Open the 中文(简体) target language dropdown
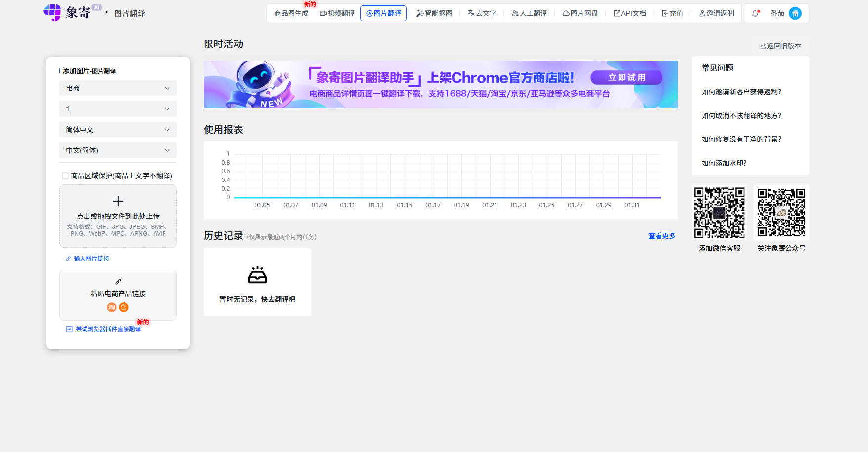Image resolution: width=868 pixels, height=452 pixels. pyautogui.click(x=118, y=150)
